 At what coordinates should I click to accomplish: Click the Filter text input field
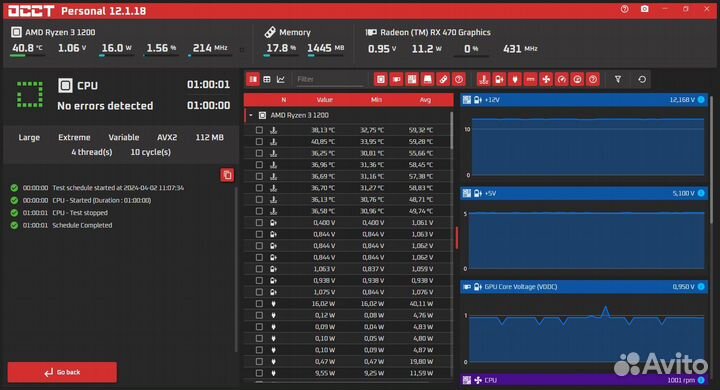click(x=329, y=79)
